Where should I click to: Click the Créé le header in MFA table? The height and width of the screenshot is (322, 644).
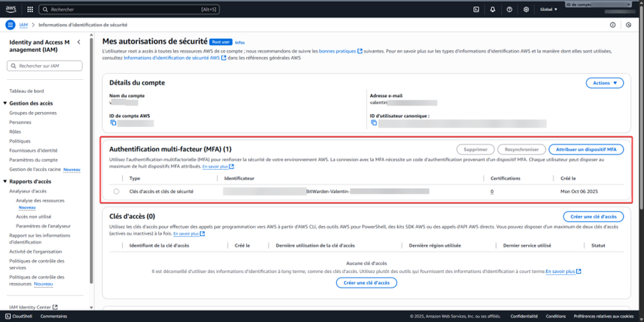(568, 179)
